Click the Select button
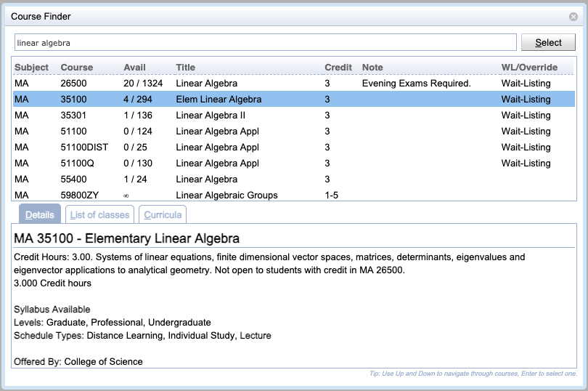This screenshot has height=391, width=588. 548,42
